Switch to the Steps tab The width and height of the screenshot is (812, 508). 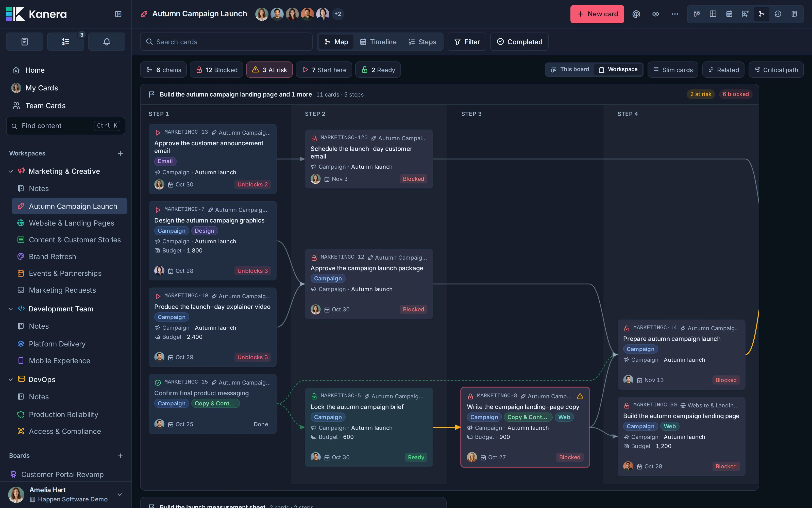(x=422, y=42)
